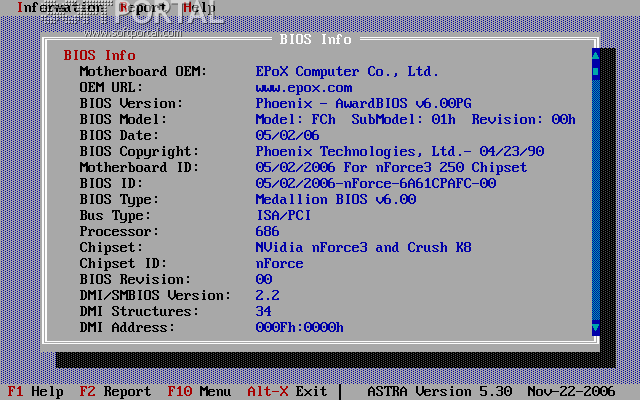
Task: Click the Model: FCh SubModel value
Action: [x=416, y=119]
